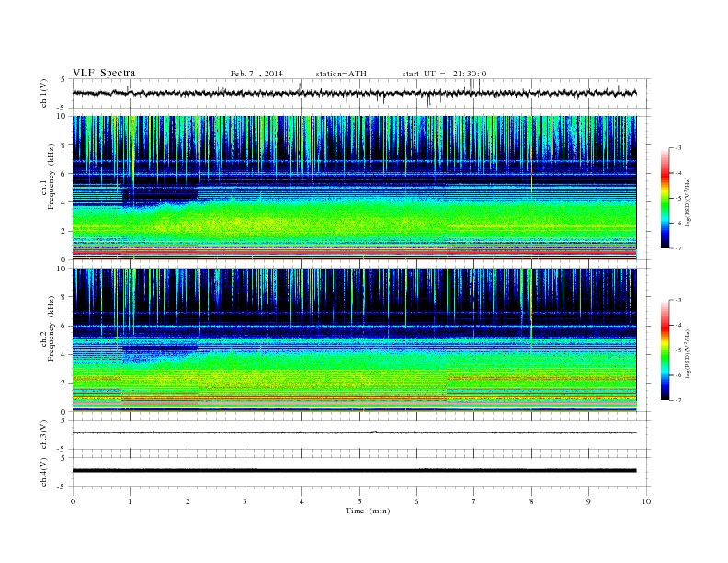Screen dimensions: 728x563
Task: Click time axis tick label "10" at right end
Action: pos(646,501)
